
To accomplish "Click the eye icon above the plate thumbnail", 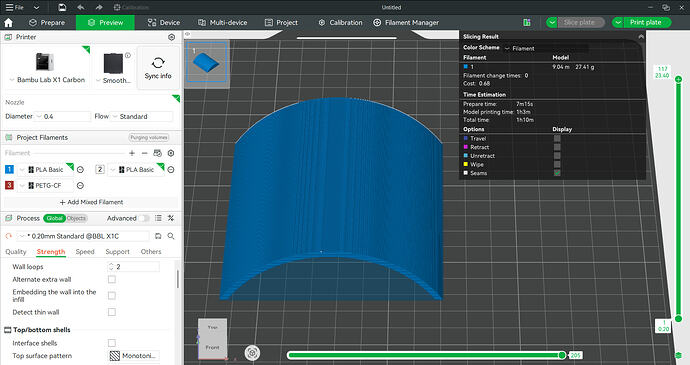I will point(187,34).
